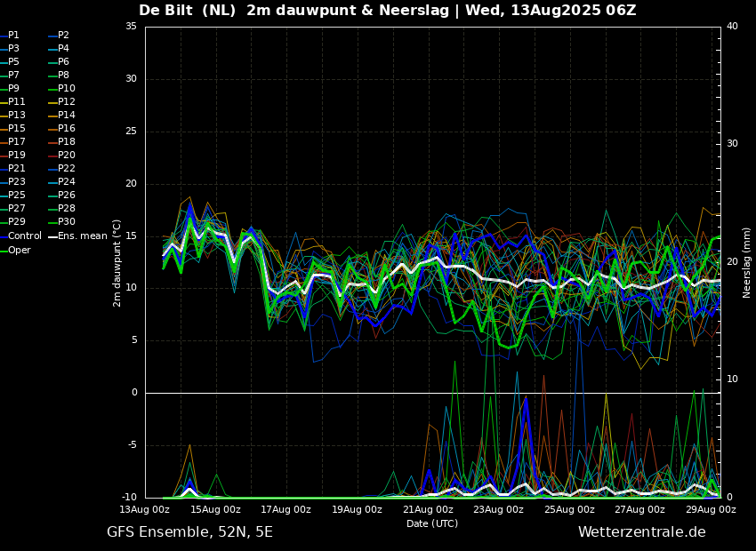Select the P30 legend label

point(67,222)
